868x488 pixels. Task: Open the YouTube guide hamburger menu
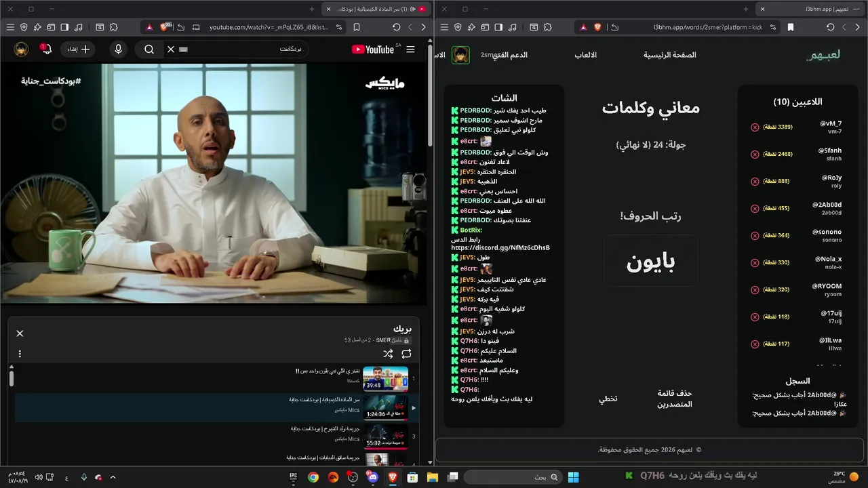(x=410, y=49)
